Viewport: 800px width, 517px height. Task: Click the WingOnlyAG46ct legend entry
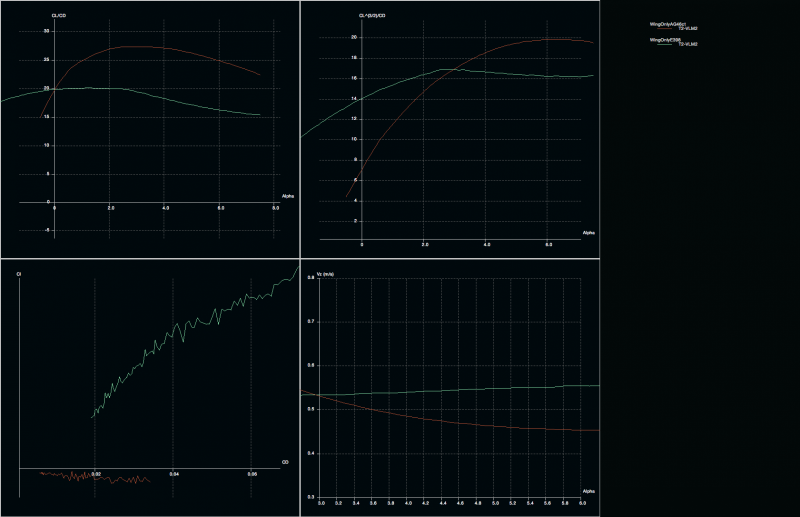point(669,23)
